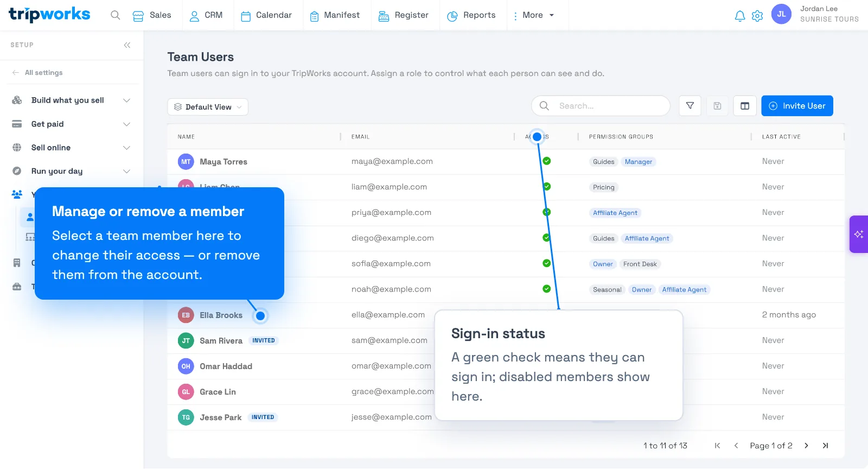Click the Front Desk permission tag
This screenshot has width=868, height=469.
[x=640, y=264]
